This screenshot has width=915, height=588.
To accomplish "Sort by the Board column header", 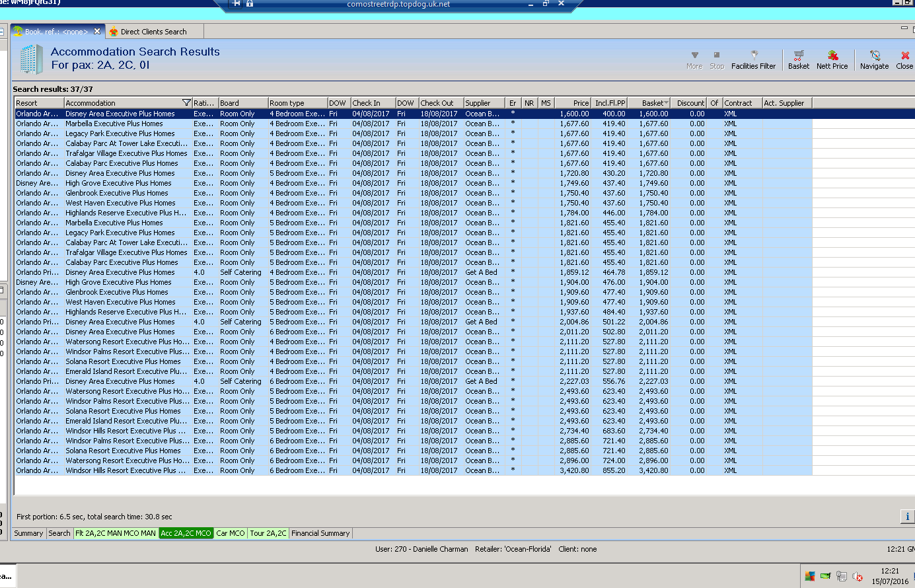I will coord(243,103).
